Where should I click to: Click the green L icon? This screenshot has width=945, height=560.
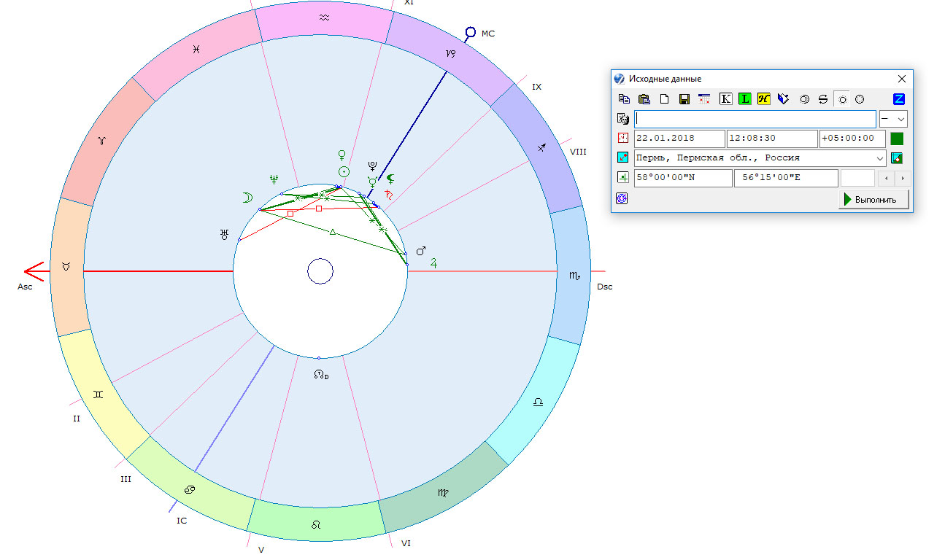[744, 99]
